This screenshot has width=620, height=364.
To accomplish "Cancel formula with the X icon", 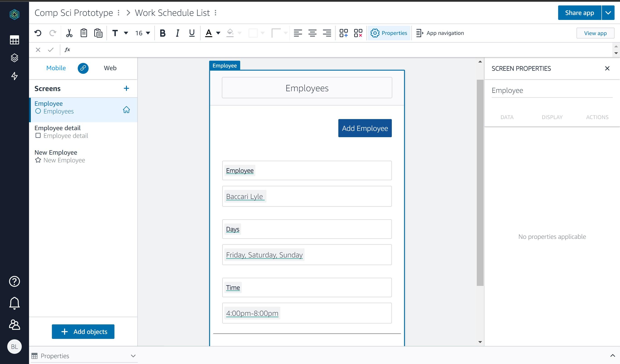I will (x=38, y=50).
